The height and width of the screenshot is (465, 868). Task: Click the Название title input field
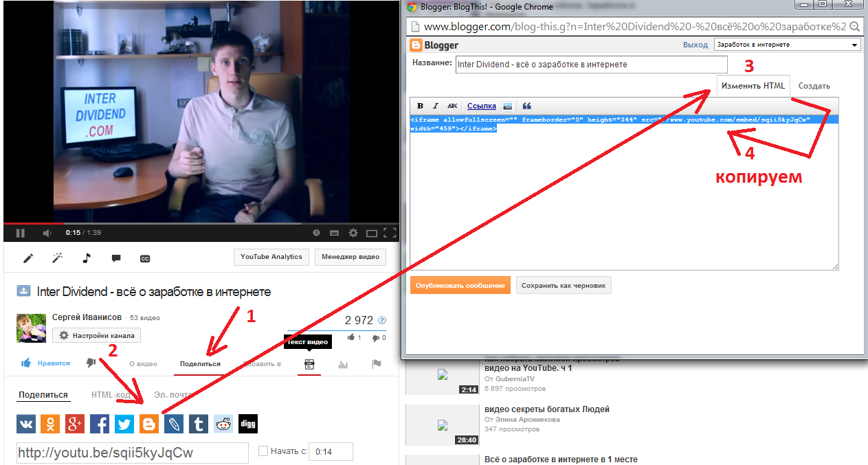(591, 65)
